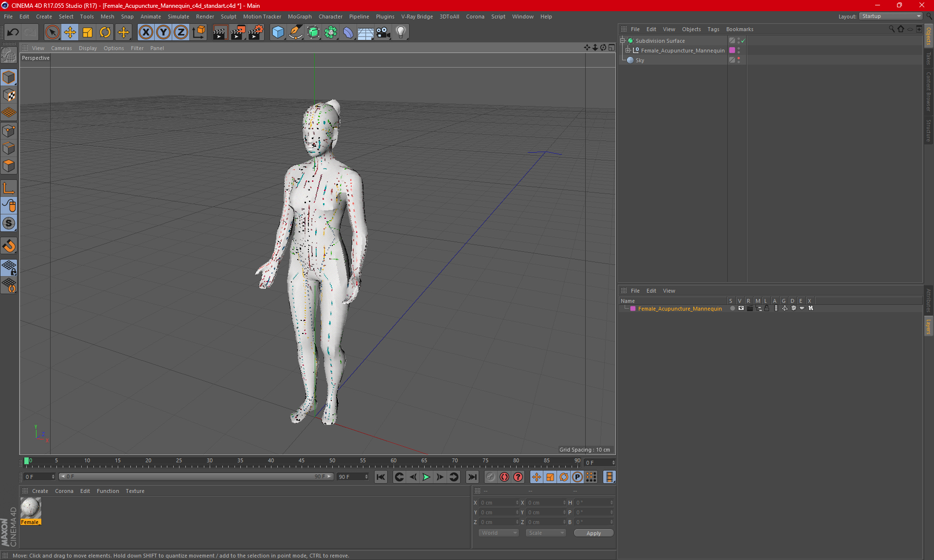Add a Camera object

[x=383, y=33]
